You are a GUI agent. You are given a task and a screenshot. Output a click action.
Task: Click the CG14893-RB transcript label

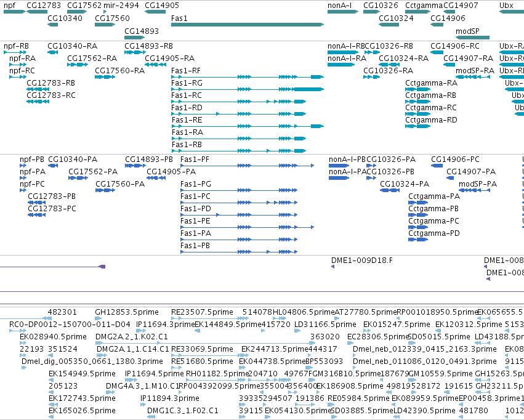coord(149,46)
